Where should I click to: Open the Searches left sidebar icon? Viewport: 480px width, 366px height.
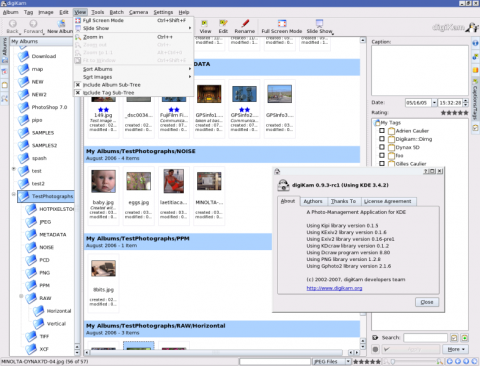(x=4, y=99)
